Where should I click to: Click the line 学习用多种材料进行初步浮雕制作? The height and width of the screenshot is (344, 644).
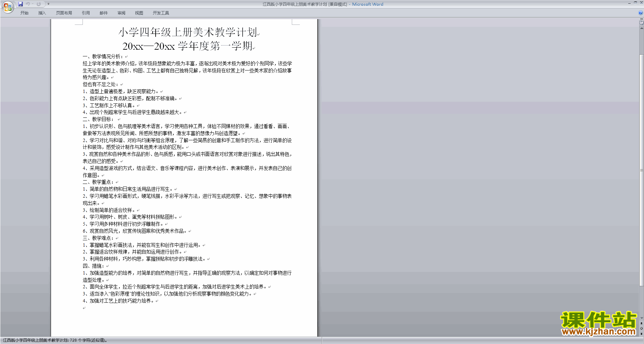click(x=123, y=224)
